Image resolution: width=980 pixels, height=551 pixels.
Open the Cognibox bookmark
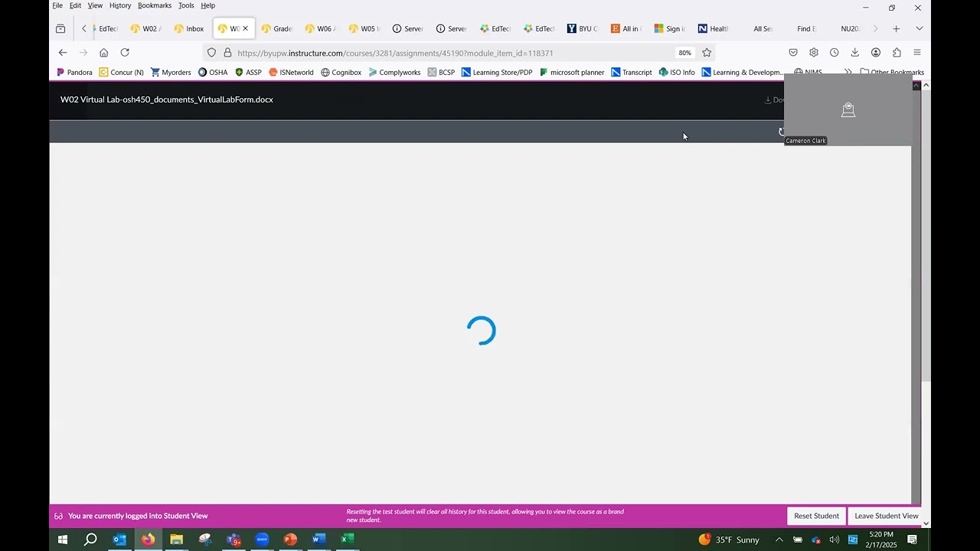click(x=341, y=73)
